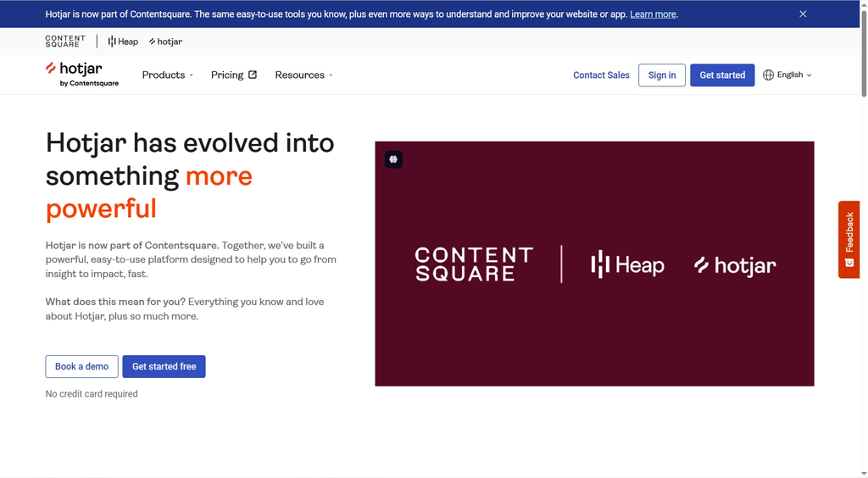Open the English language dropdown
The width and height of the screenshot is (868, 478).
(787, 75)
